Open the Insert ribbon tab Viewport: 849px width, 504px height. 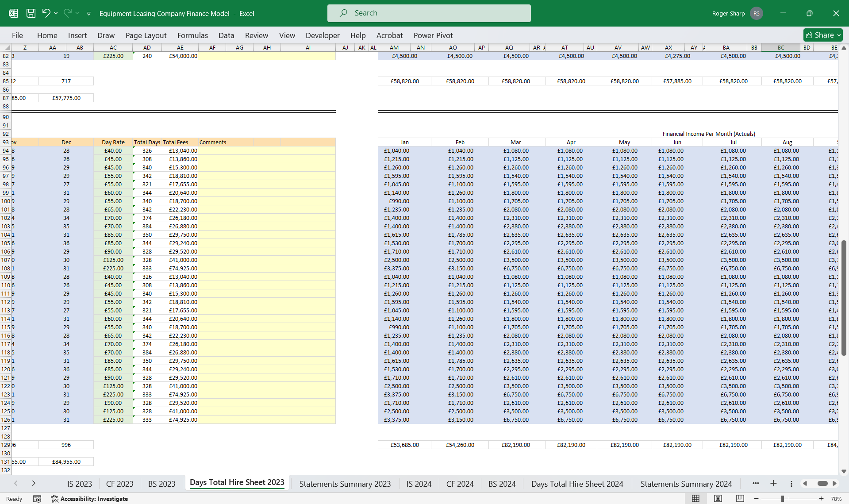click(77, 35)
